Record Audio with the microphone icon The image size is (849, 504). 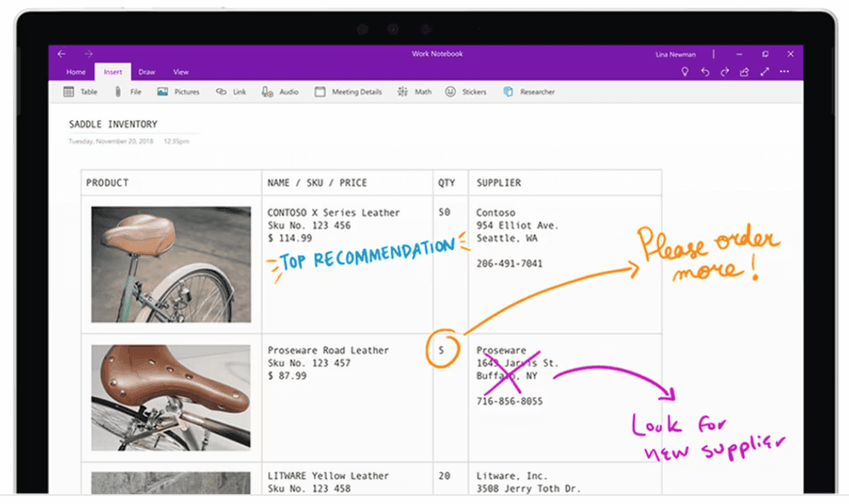coord(280,92)
